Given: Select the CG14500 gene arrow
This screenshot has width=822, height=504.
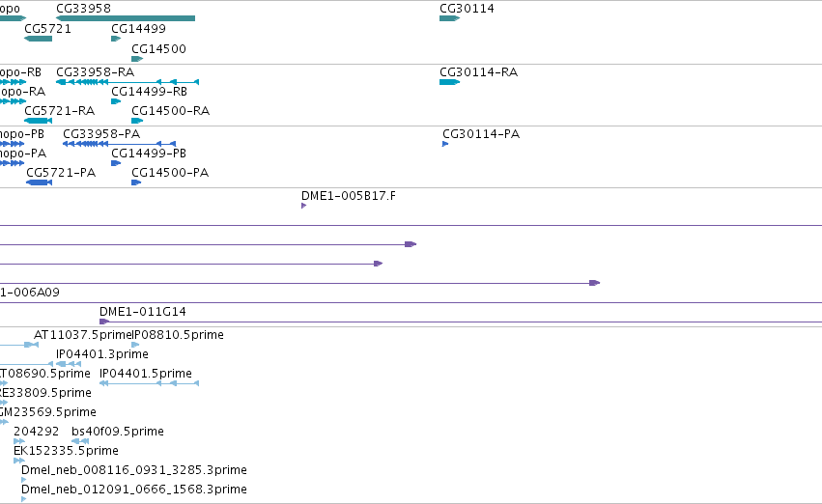Looking at the screenshot, I should coord(137,59).
